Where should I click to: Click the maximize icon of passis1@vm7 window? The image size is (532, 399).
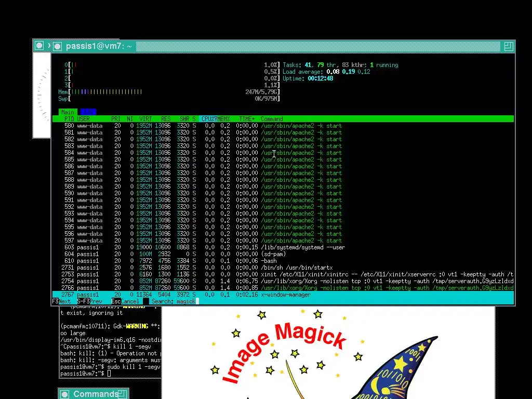coord(508,46)
